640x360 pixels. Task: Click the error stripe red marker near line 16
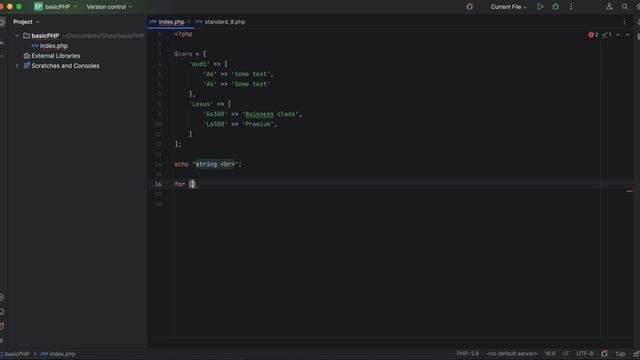pos(630,191)
